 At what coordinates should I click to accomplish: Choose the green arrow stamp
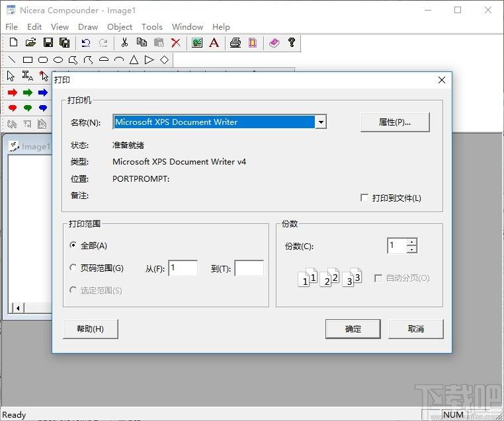(x=28, y=93)
